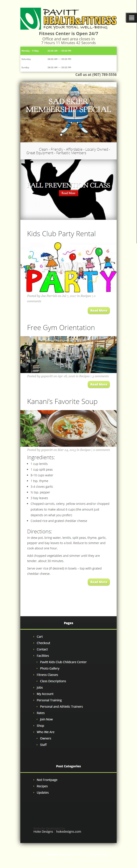Open the Free Gym Orientation heading
This screenshot has width=137, height=868.
(x=61, y=327)
